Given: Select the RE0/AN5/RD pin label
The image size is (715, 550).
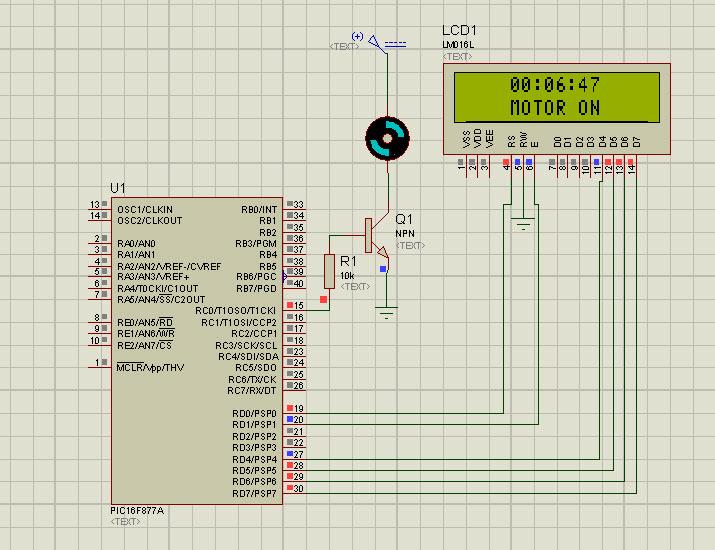Looking at the screenshot, I should (x=145, y=322).
